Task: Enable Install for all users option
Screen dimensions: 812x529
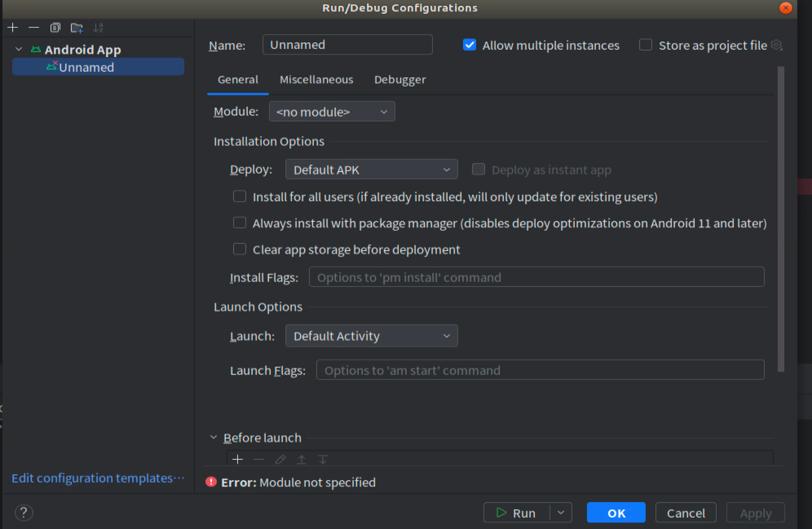Action: [x=240, y=196]
